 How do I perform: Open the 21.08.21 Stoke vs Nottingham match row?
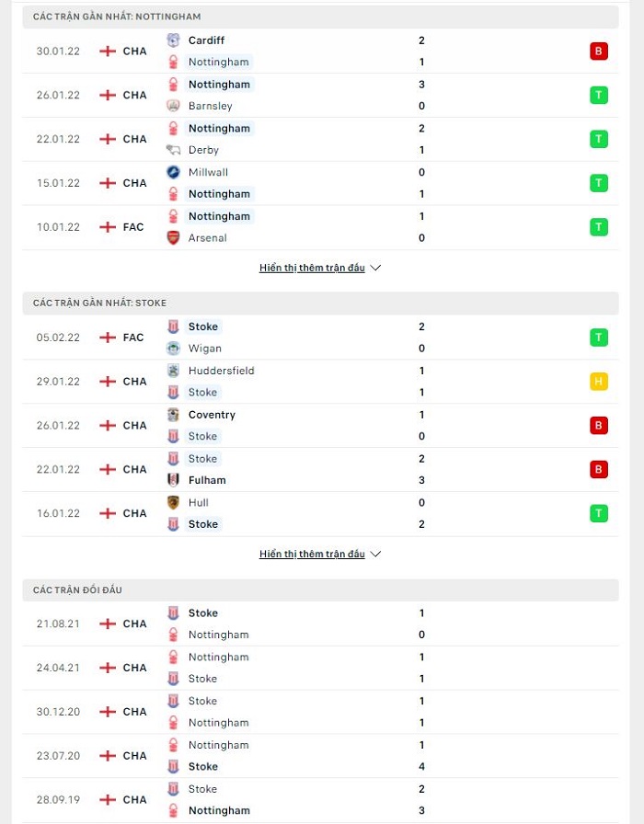321,624
